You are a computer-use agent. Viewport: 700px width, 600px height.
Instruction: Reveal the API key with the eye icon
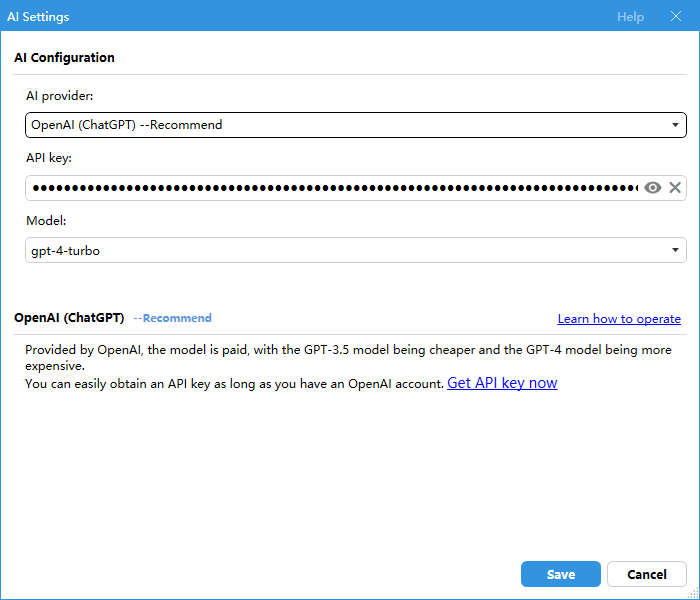click(x=653, y=188)
